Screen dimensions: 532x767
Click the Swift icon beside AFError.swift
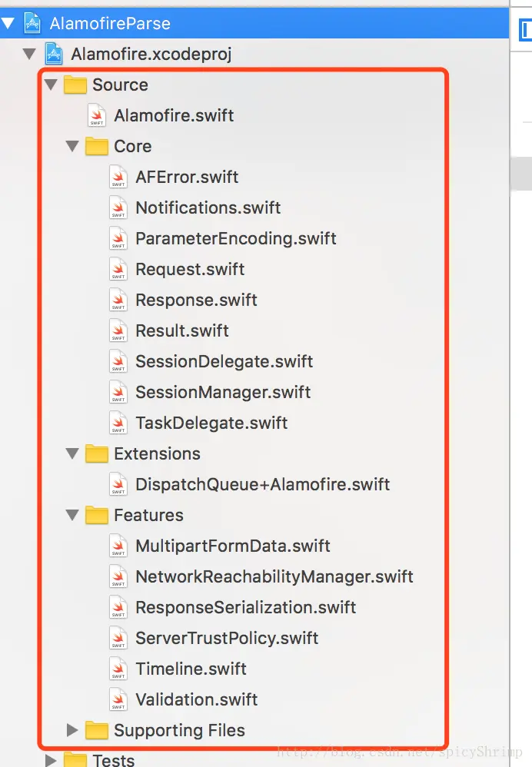click(118, 178)
